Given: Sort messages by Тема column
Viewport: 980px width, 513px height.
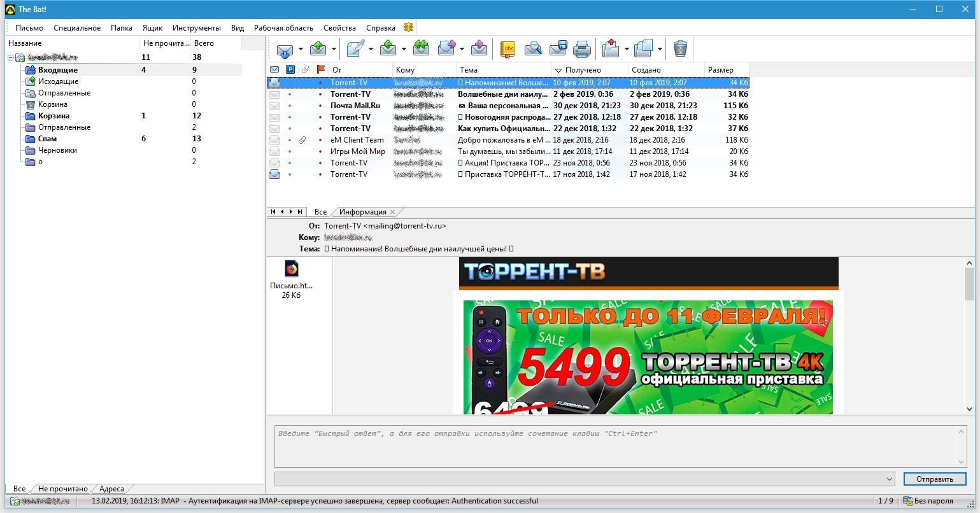Looking at the screenshot, I should (504, 69).
